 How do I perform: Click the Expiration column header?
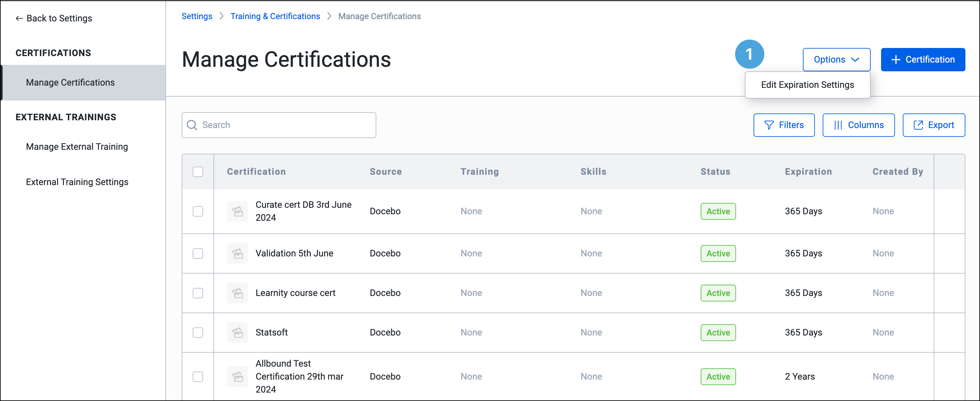tap(808, 172)
